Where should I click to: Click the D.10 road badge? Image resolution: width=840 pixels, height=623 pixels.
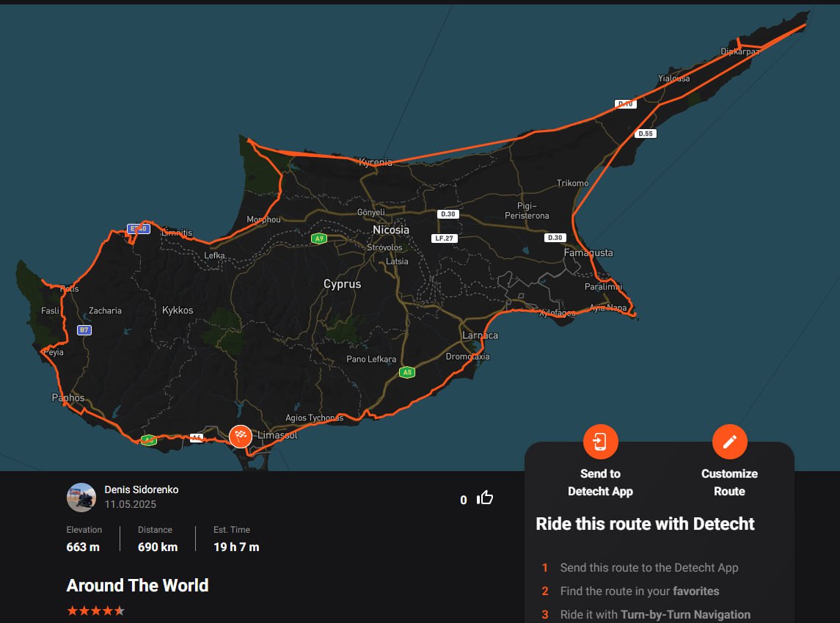click(x=625, y=104)
